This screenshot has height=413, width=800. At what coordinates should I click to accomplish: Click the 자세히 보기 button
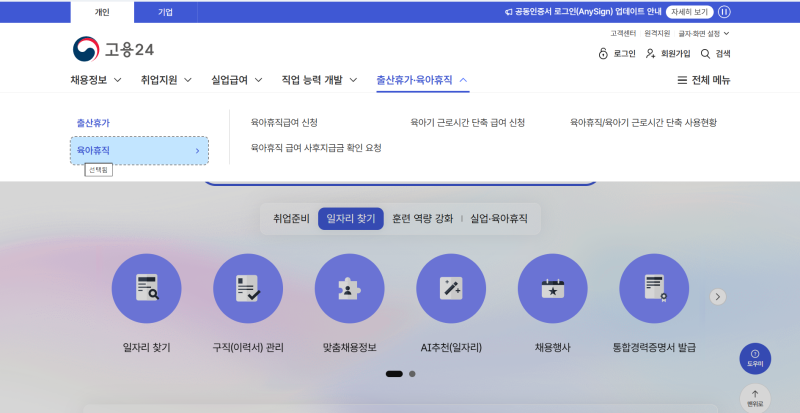[689, 12]
